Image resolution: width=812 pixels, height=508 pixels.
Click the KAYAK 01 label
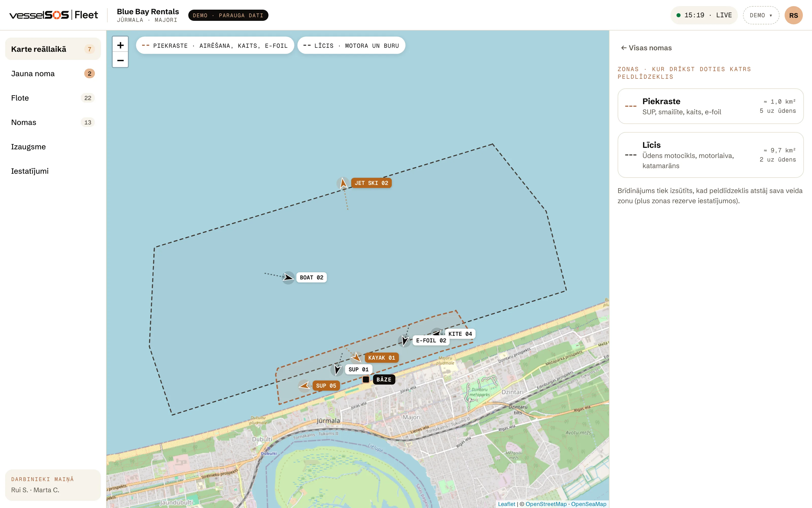tap(381, 358)
